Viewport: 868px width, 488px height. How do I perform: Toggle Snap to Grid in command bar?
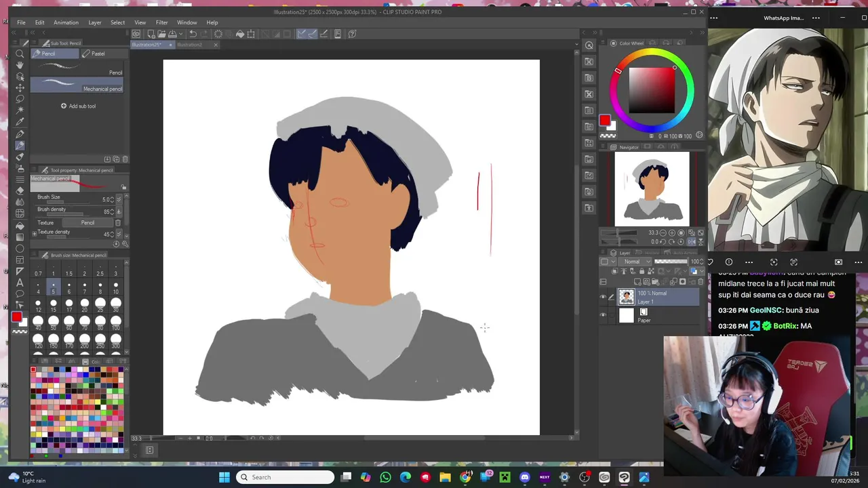click(323, 34)
